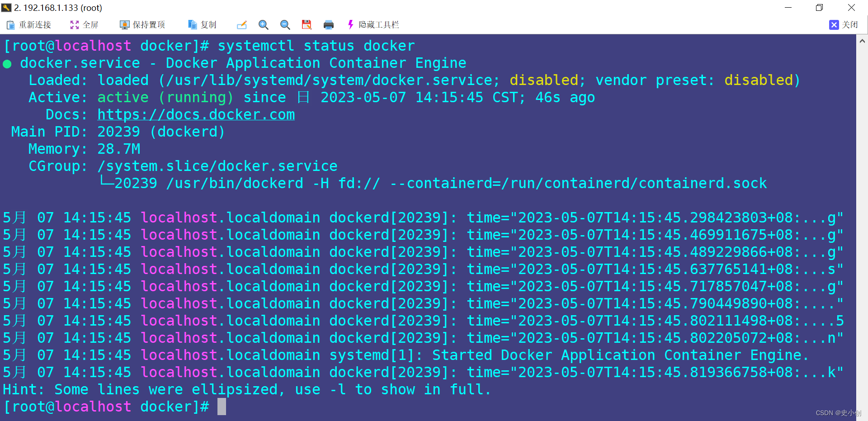The height and width of the screenshot is (421, 868).
Task: Click the '/usr/bin/dockerd -H fd://' process line
Action: pos(433,183)
